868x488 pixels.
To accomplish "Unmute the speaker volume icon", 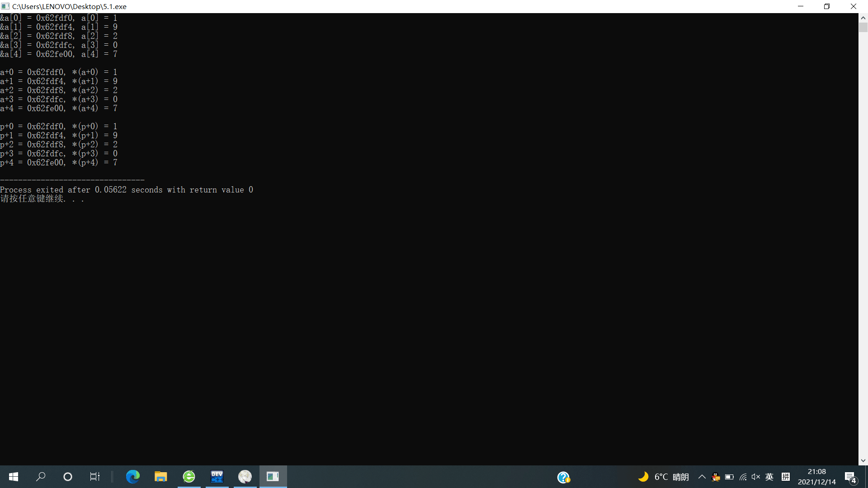I will [x=756, y=477].
